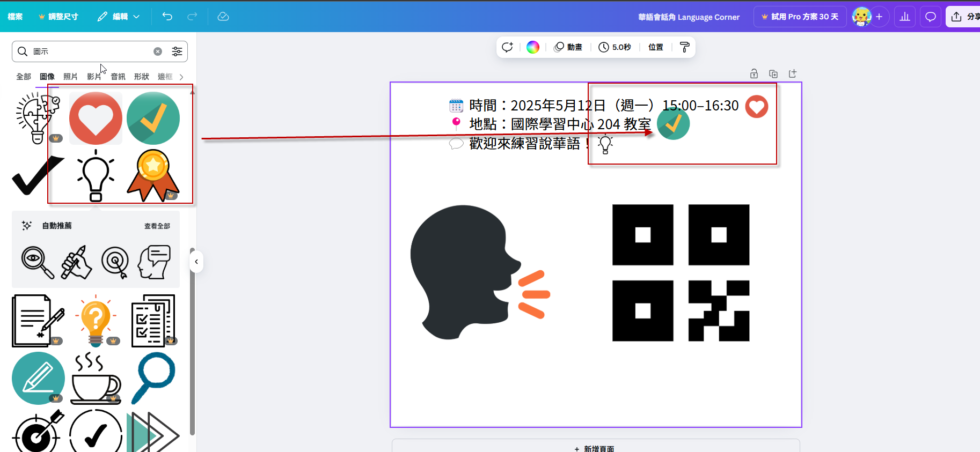Switch to the 全部 tab

pos(24,77)
